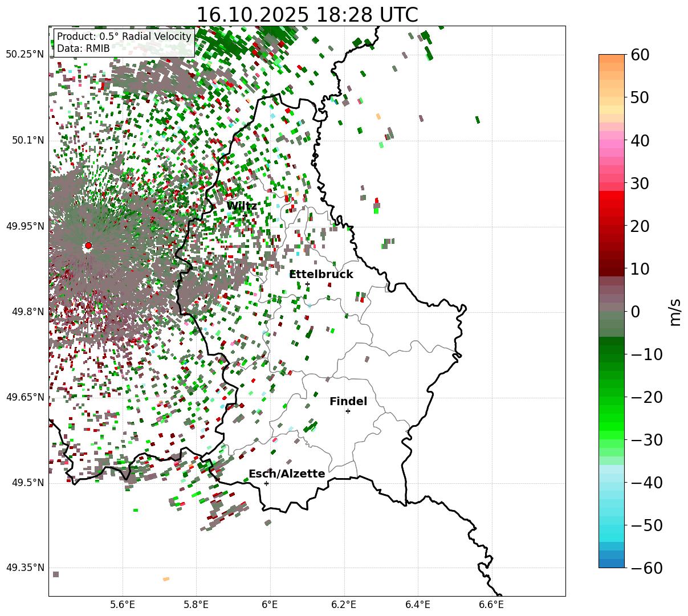Click the 6.6°E longitude label
Image resolution: width=688 pixels, height=616 pixels.
coord(491,605)
